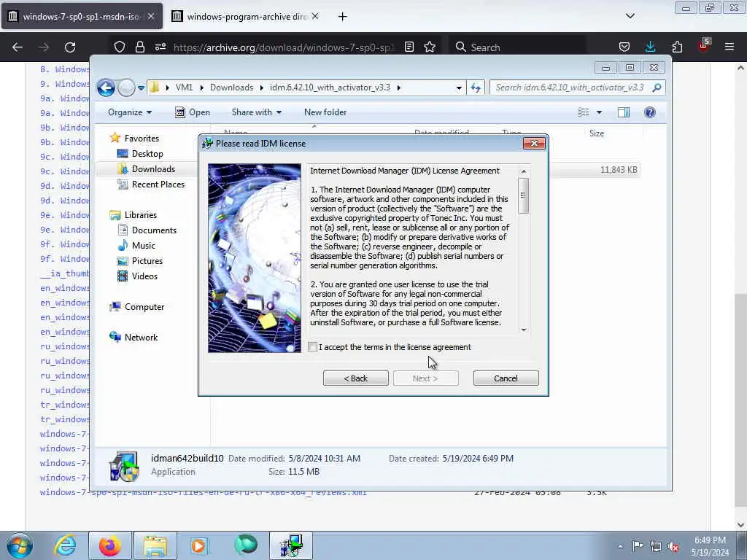Open the Firefox downloads panel icon
This screenshot has height=560, width=747.
pos(650,47)
